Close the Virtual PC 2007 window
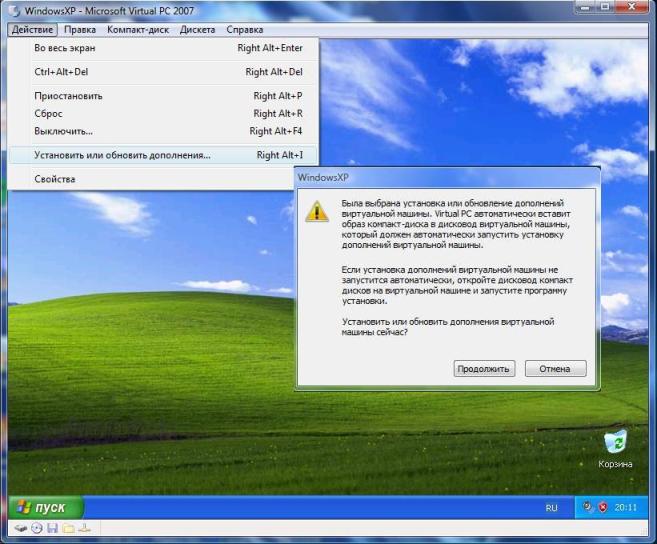Viewport: 657px width, 544px height. tap(631, 6)
